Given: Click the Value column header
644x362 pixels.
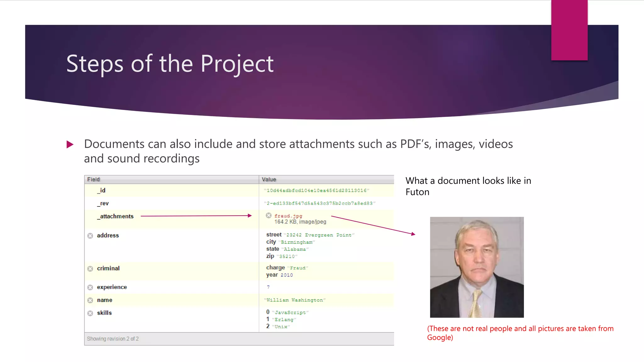Looking at the screenshot, I should (326, 179).
